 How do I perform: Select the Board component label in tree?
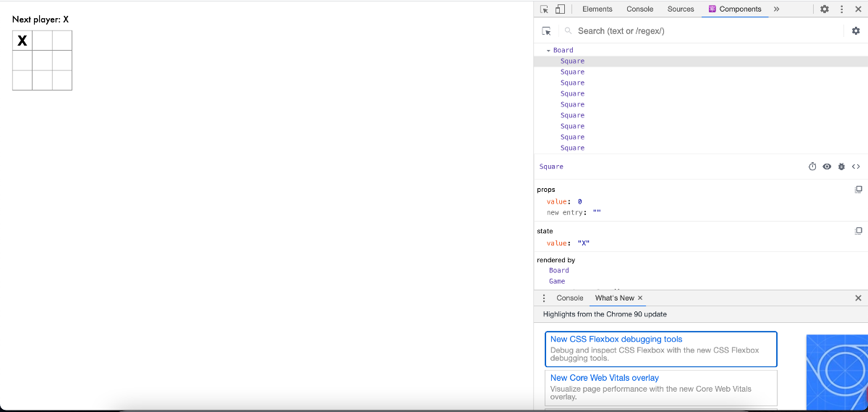pyautogui.click(x=563, y=51)
